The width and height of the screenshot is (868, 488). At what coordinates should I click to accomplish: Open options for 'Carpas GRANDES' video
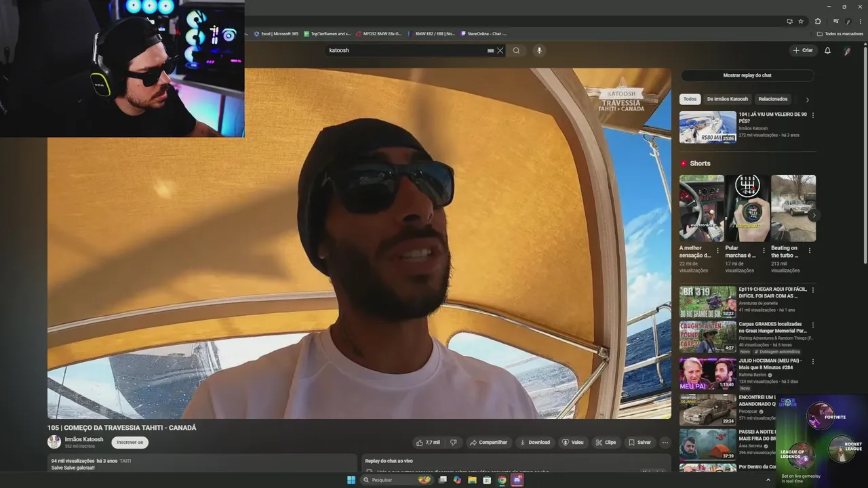pyautogui.click(x=813, y=325)
